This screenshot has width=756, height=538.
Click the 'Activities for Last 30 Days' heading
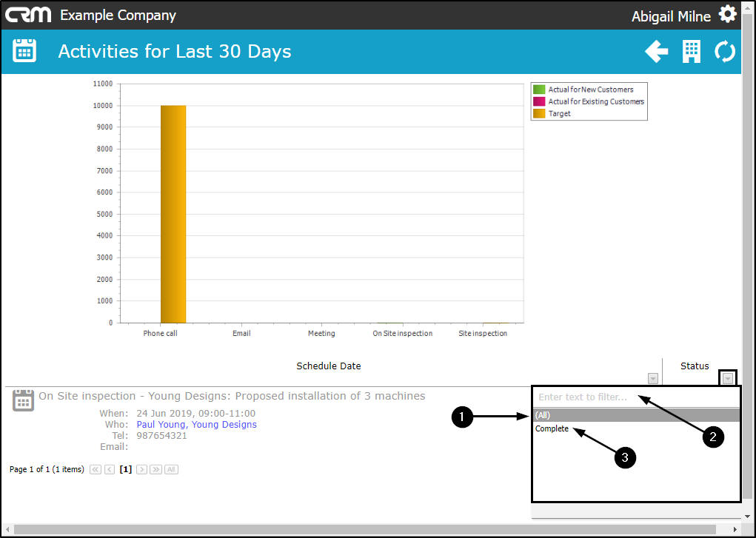click(x=175, y=52)
